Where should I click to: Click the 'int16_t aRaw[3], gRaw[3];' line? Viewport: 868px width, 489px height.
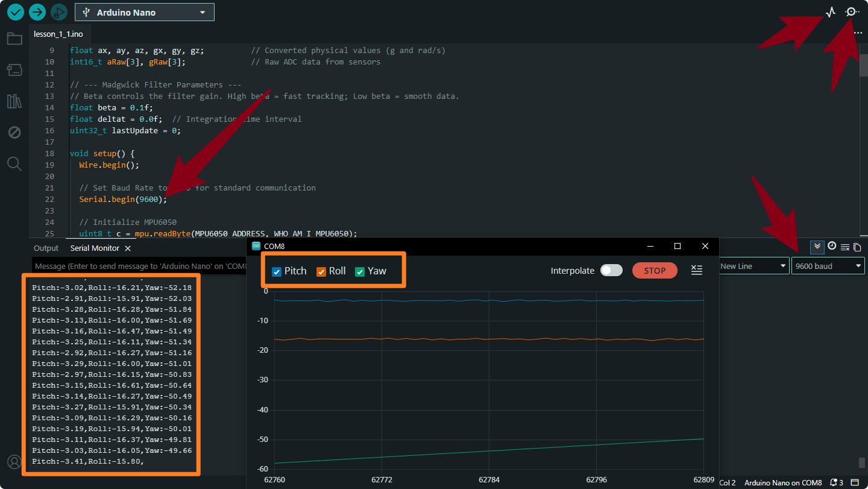point(128,62)
